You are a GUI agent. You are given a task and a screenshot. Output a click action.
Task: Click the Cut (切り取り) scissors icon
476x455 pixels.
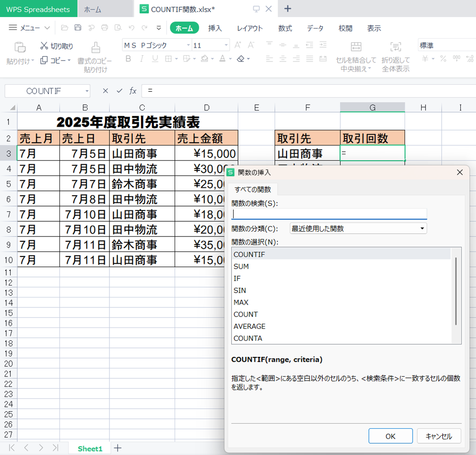coord(44,46)
